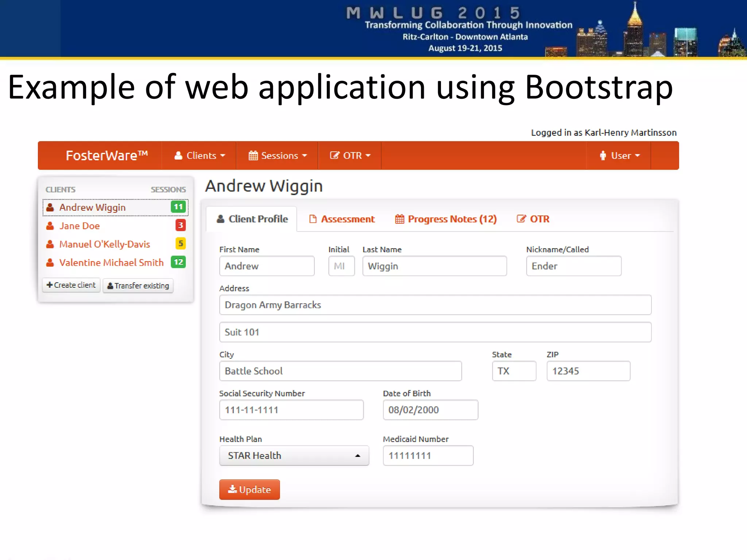Click the person icon beside Clients in the navbar
This screenshot has width=747, height=560.
click(178, 156)
